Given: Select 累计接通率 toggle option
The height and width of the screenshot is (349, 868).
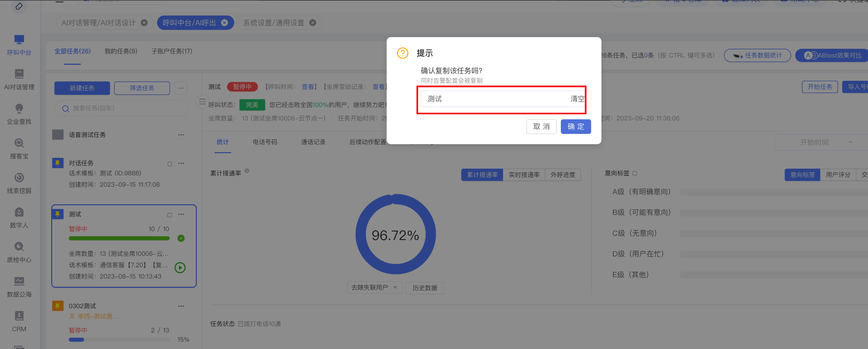Looking at the screenshot, I should [x=482, y=175].
